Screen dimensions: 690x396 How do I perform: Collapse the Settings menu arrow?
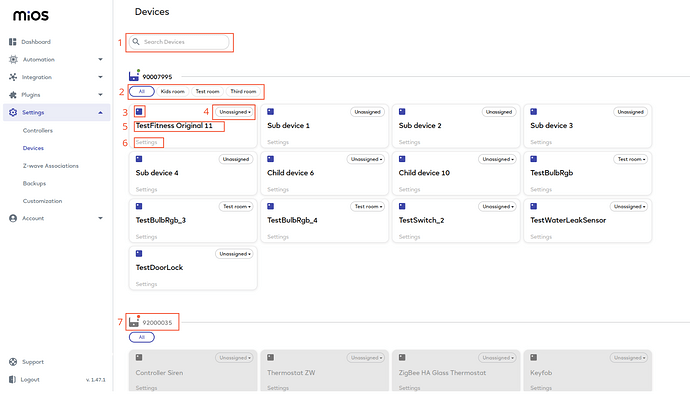pyautogui.click(x=100, y=113)
